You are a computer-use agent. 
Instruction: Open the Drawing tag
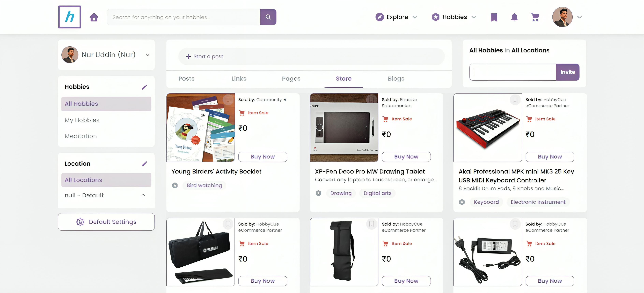(x=341, y=193)
